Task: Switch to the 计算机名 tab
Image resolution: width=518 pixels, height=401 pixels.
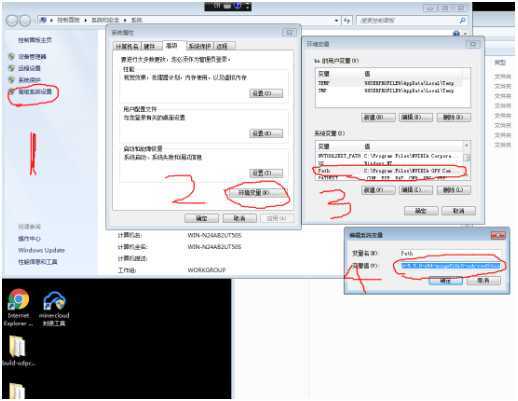Action: 127,46
